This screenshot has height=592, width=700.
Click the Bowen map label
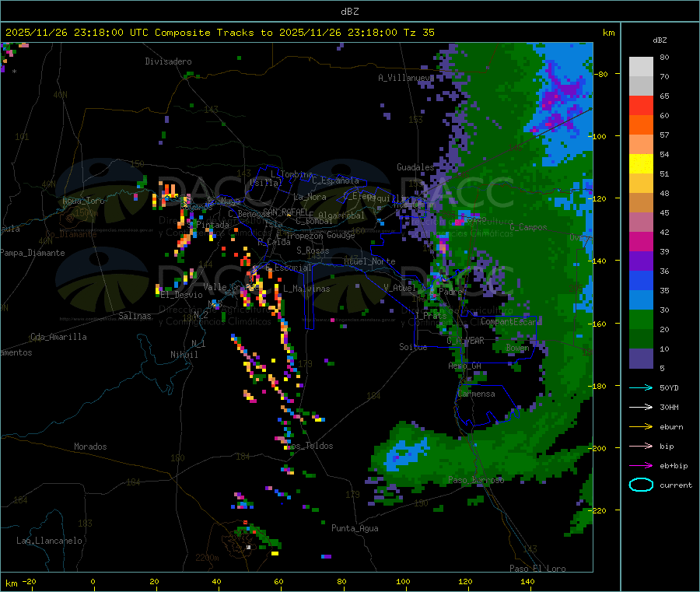coord(517,348)
